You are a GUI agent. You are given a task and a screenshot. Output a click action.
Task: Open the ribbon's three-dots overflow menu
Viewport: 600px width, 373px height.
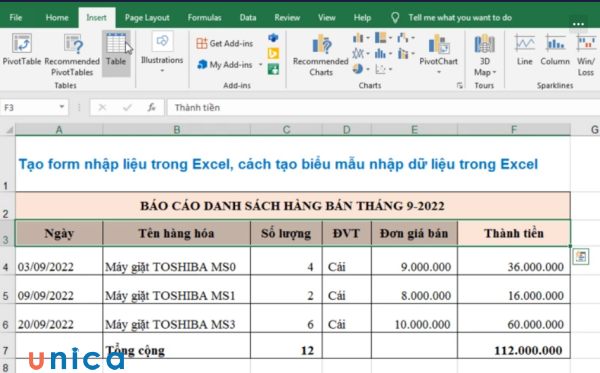[x=578, y=24]
